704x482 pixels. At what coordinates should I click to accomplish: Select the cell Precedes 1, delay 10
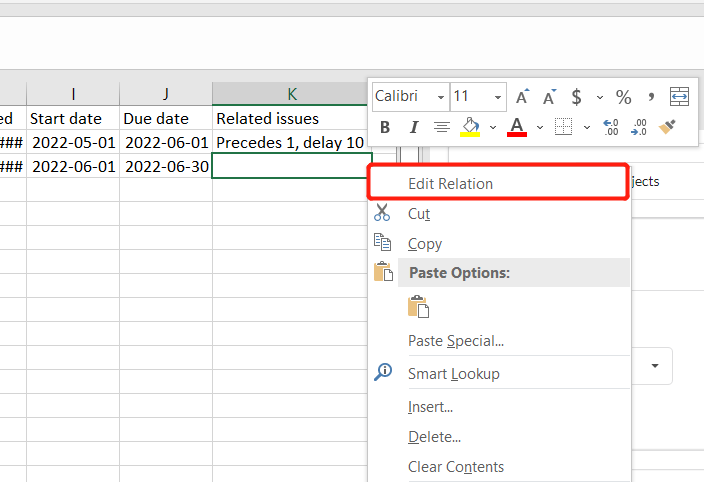point(290,143)
